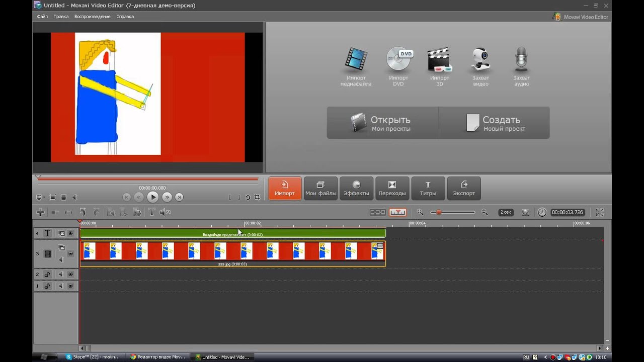Image resolution: width=644 pixels, height=362 pixels.
Task: Click the timecode field 00:00:03.726
Action: coord(568,213)
